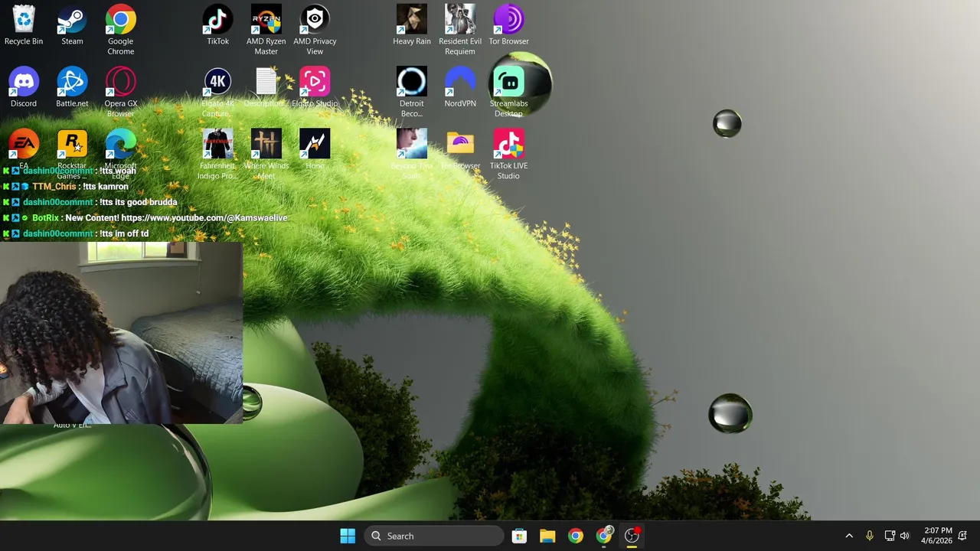Expand the hidden system tray icons
Image resolution: width=980 pixels, height=551 pixels.
click(849, 536)
